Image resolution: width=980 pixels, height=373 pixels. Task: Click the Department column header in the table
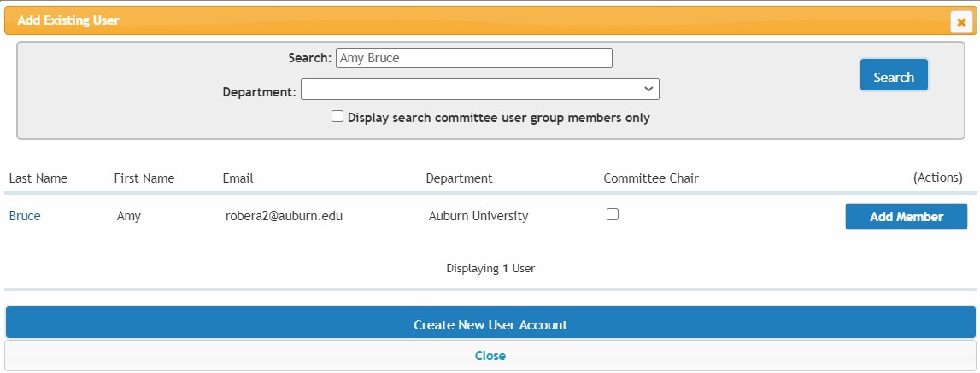(x=459, y=178)
